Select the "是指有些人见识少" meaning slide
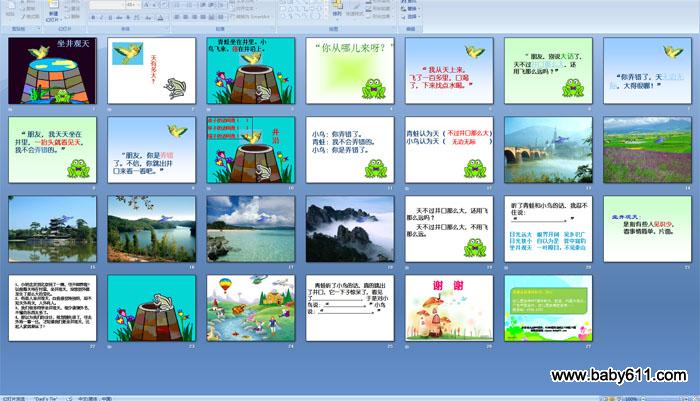Image resolution: width=700 pixels, height=401 pixels. 647,229
